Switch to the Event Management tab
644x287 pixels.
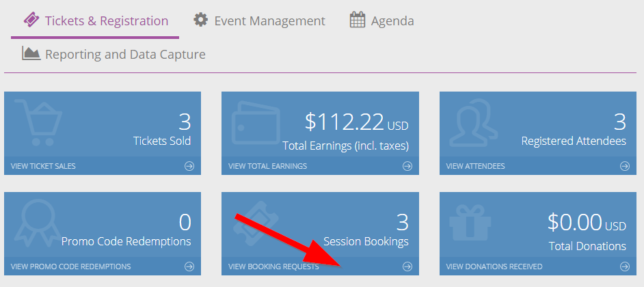point(260,20)
